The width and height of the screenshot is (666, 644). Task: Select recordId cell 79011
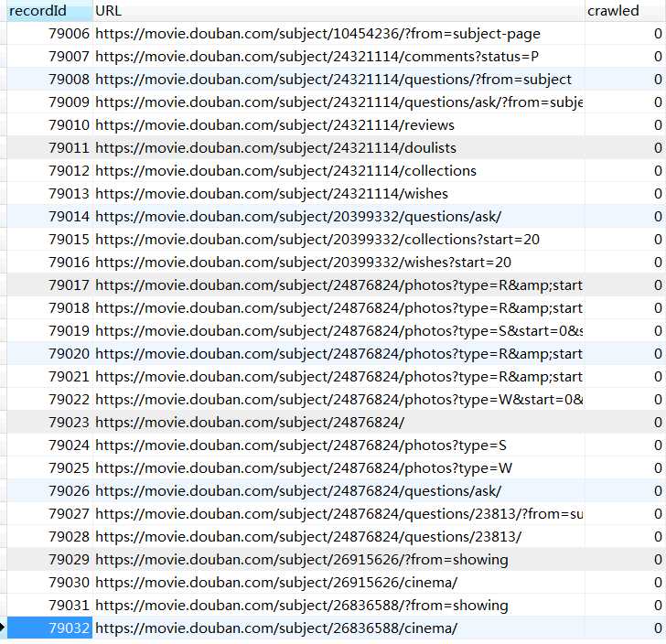(x=49, y=148)
